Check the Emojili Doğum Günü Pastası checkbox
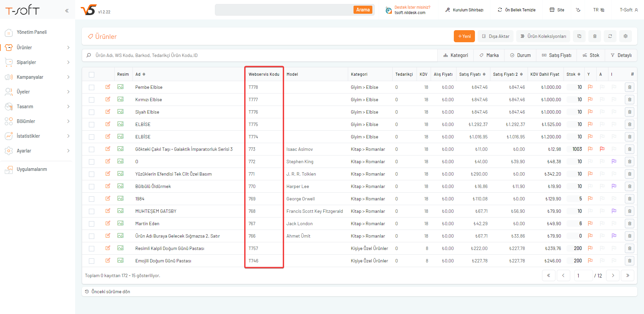This screenshot has height=314, width=644. tap(92, 261)
